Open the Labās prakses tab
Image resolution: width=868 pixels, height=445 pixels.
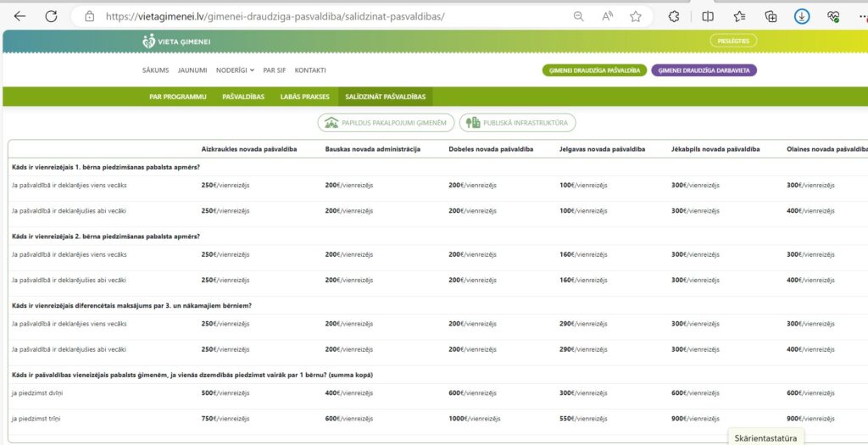tap(304, 97)
